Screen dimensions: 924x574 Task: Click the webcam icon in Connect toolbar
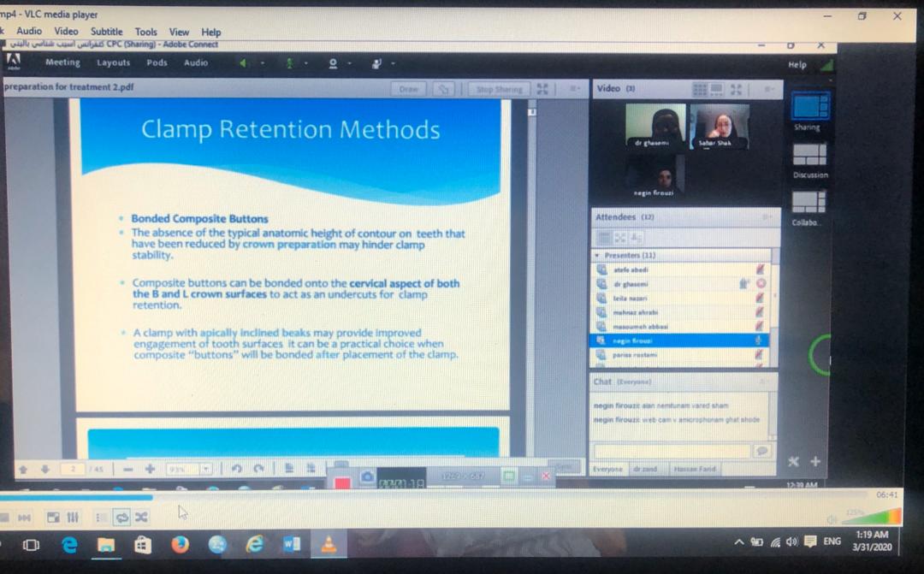pos(333,63)
